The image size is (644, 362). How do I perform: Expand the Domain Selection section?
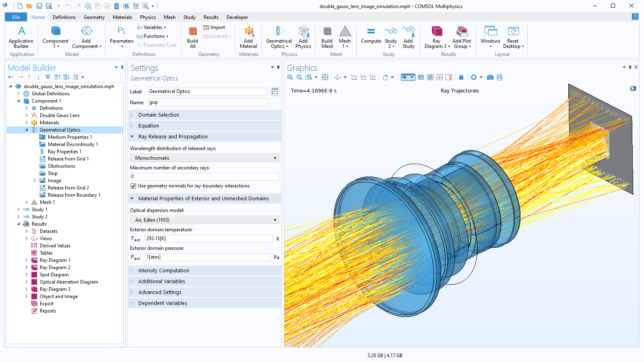[204, 115]
